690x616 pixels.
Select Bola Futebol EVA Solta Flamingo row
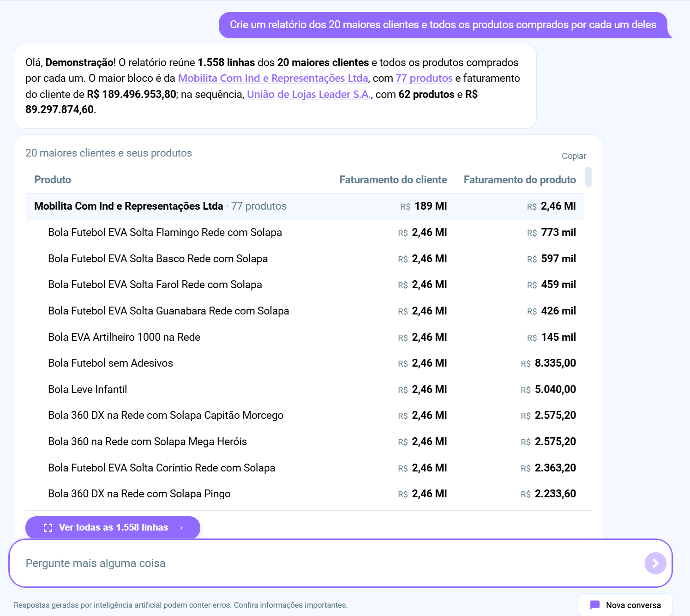[305, 232]
